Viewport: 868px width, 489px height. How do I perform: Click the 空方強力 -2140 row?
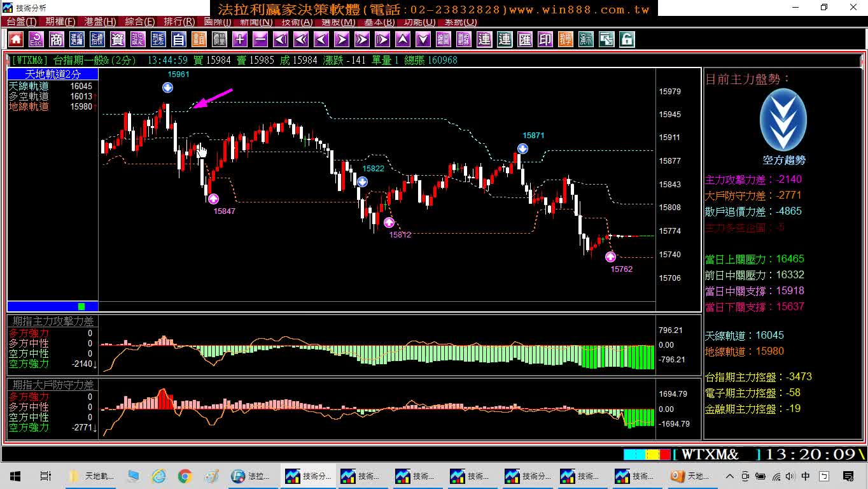pyautogui.click(x=52, y=364)
